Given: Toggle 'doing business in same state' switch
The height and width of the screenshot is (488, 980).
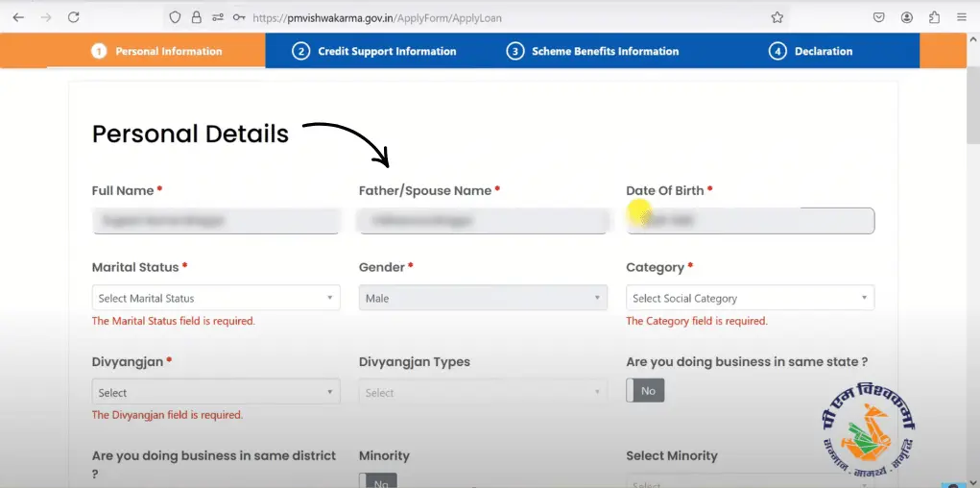Looking at the screenshot, I should 645,390.
